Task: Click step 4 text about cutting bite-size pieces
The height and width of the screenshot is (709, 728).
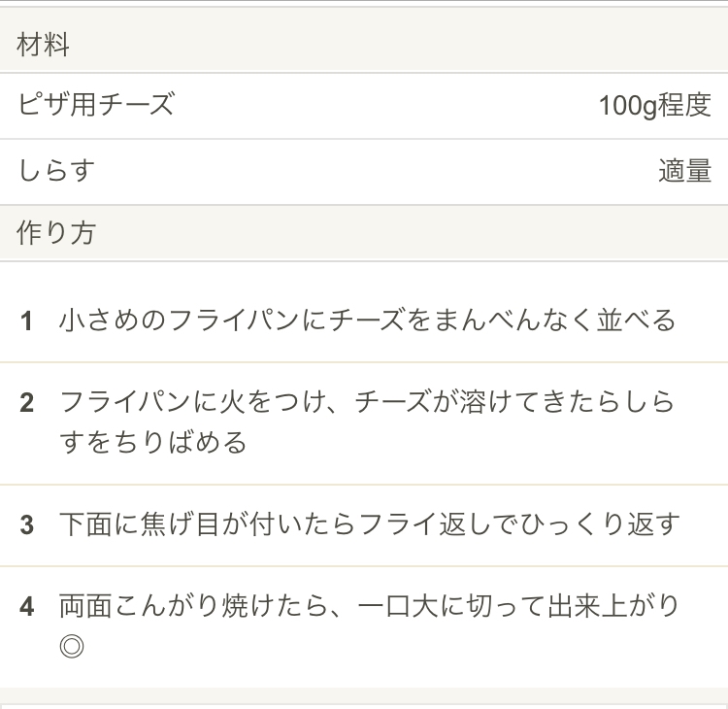Action: click(x=370, y=606)
